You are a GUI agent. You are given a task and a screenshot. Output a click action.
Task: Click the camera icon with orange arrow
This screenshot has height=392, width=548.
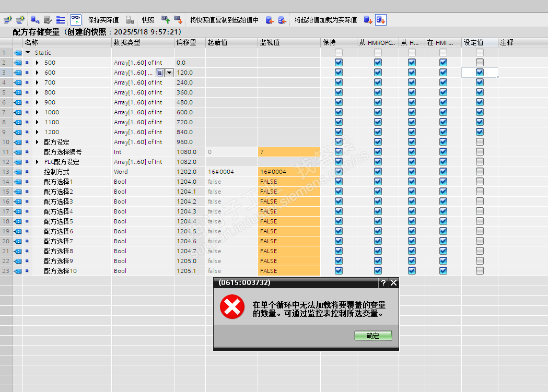[178, 20]
